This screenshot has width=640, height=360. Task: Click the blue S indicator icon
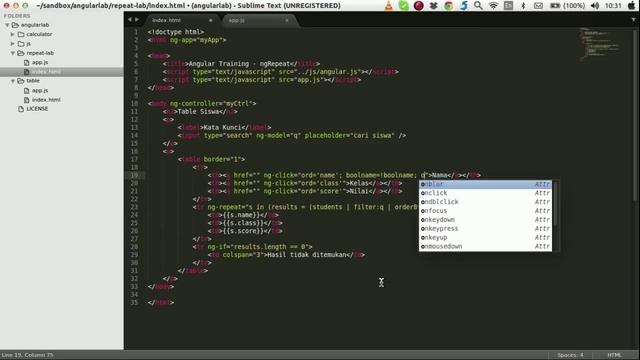tap(464, 6)
